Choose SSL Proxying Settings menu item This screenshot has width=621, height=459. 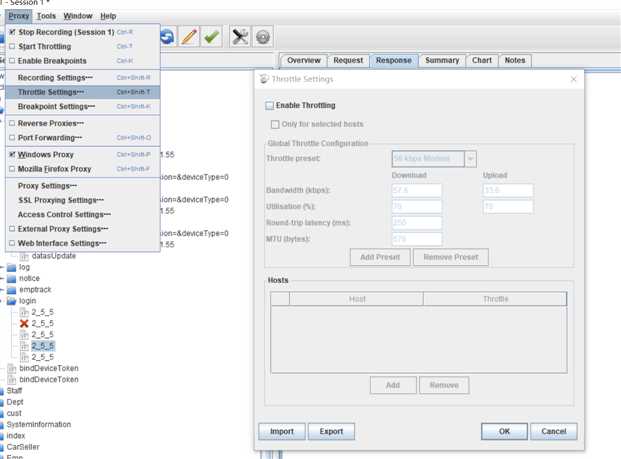click(82, 200)
